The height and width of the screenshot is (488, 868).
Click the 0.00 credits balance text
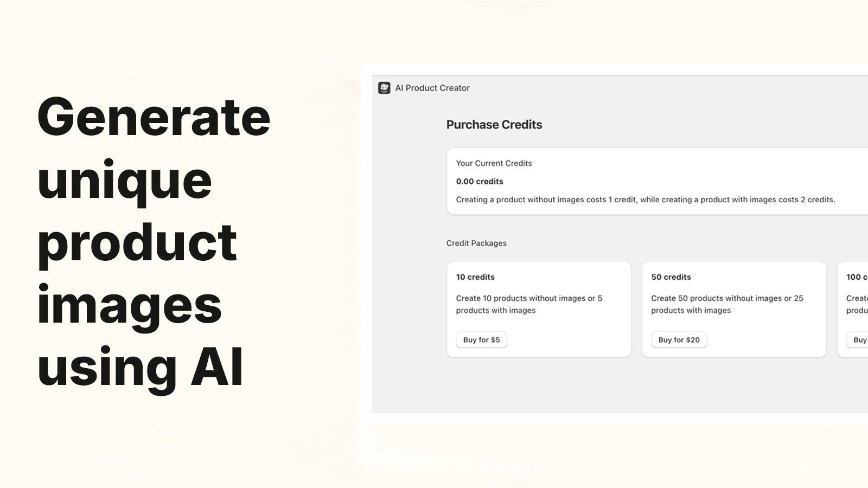pyautogui.click(x=480, y=182)
